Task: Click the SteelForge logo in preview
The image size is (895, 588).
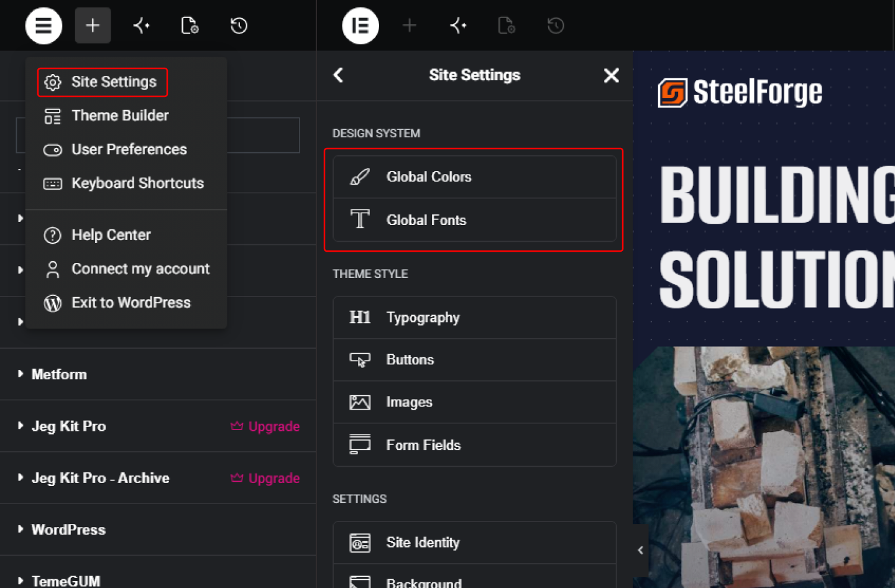Action: coord(740,93)
